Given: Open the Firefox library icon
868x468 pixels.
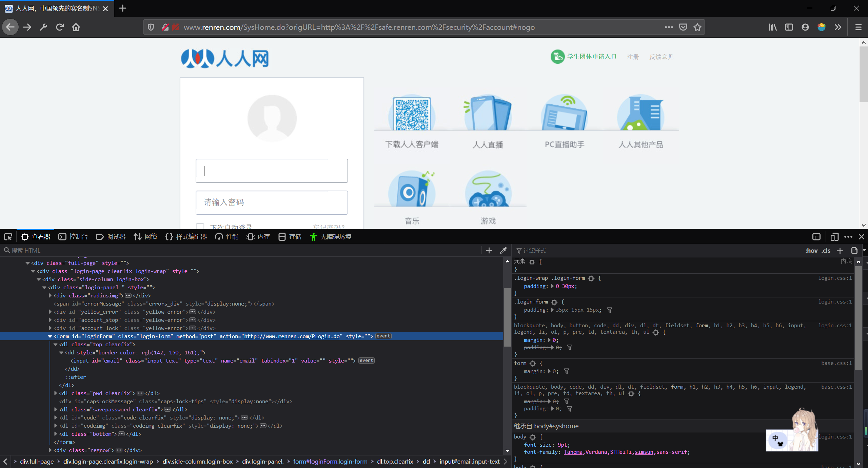Looking at the screenshot, I should click(x=773, y=27).
